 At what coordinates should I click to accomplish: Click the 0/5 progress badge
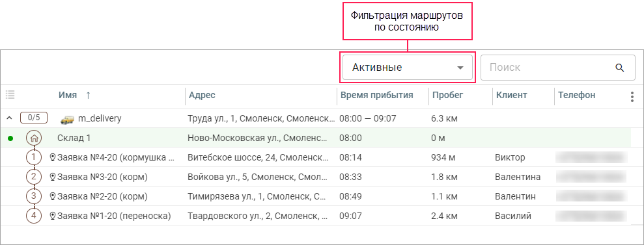(34, 118)
